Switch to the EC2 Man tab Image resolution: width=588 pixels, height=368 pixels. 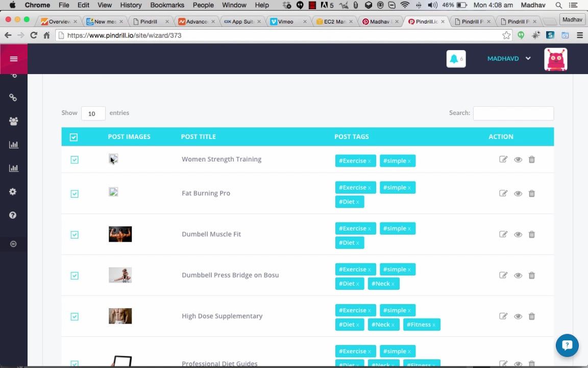click(334, 21)
